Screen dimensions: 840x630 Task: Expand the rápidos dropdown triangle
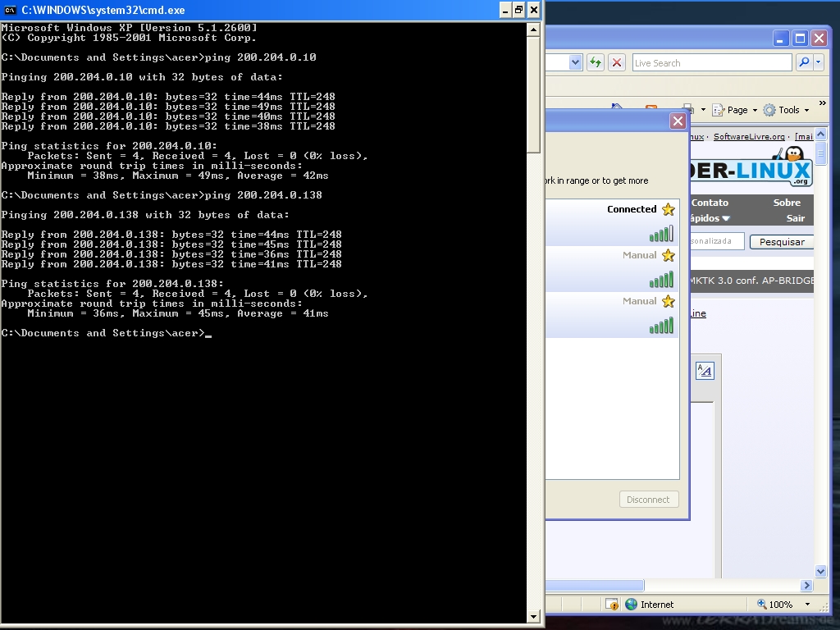tap(726, 218)
